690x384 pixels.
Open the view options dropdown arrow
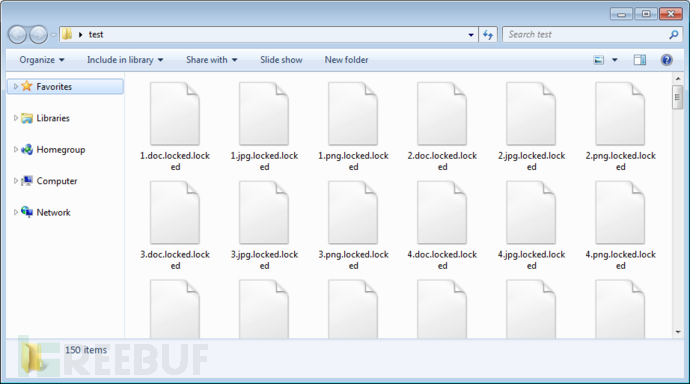615,60
